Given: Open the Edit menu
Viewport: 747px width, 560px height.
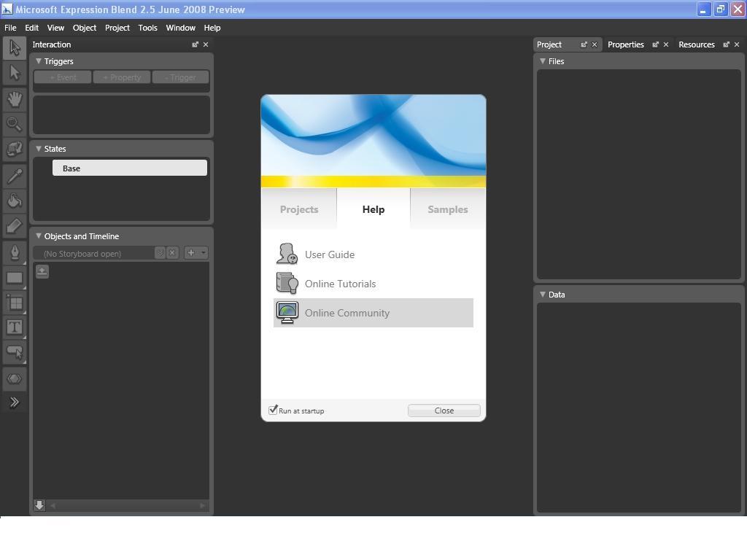Looking at the screenshot, I should point(31,28).
